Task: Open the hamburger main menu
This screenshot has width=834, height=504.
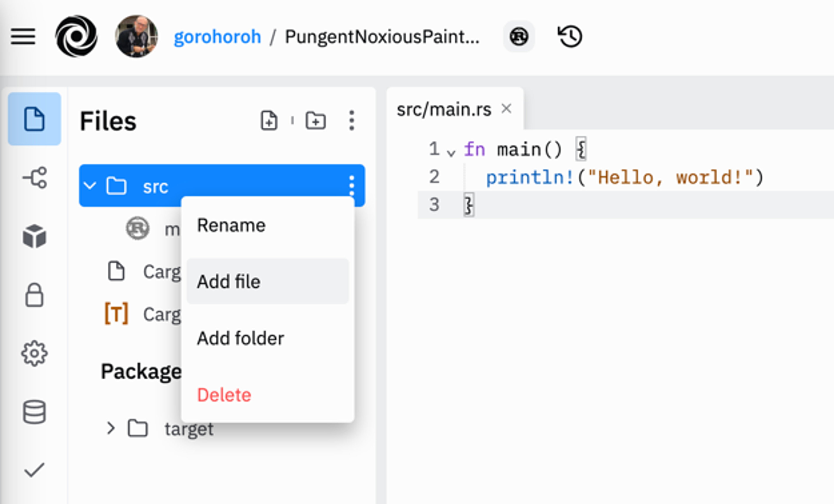Action: 23,36
